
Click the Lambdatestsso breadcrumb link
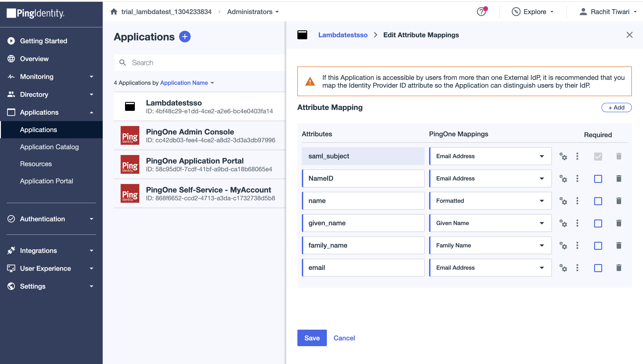pos(342,35)
